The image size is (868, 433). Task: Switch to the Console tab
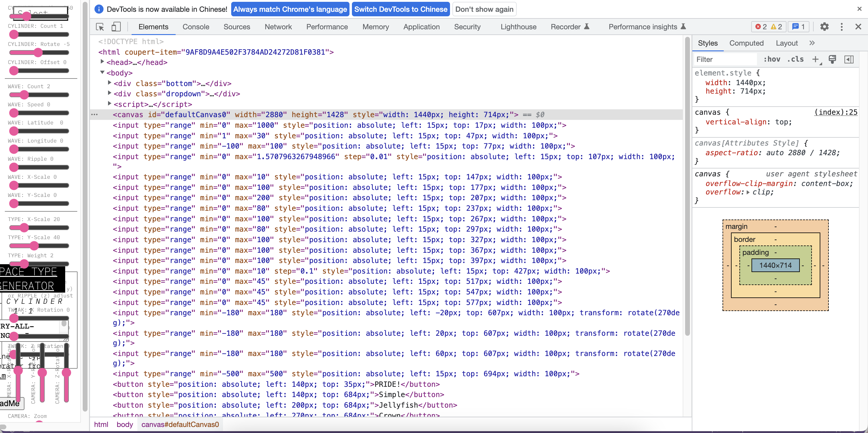pyautogui.click(x=196, y=27)
